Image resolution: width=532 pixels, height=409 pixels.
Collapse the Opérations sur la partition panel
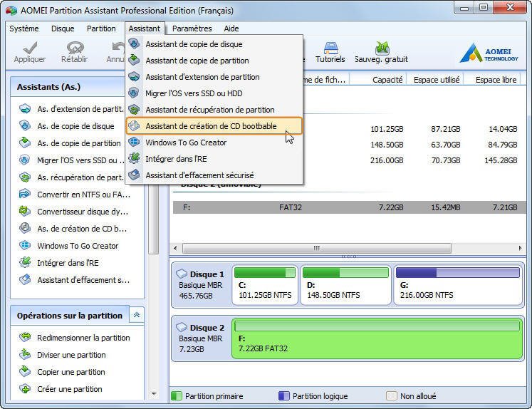[x=137, y=315]
